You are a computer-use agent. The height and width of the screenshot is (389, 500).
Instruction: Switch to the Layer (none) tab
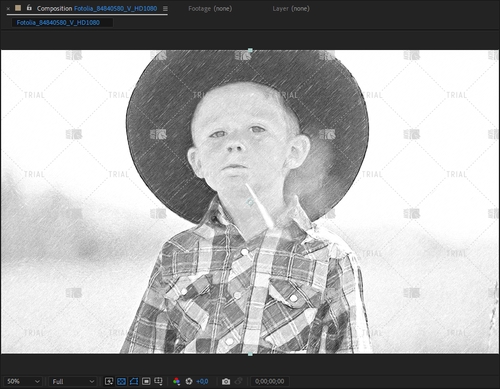click(291, 9)
